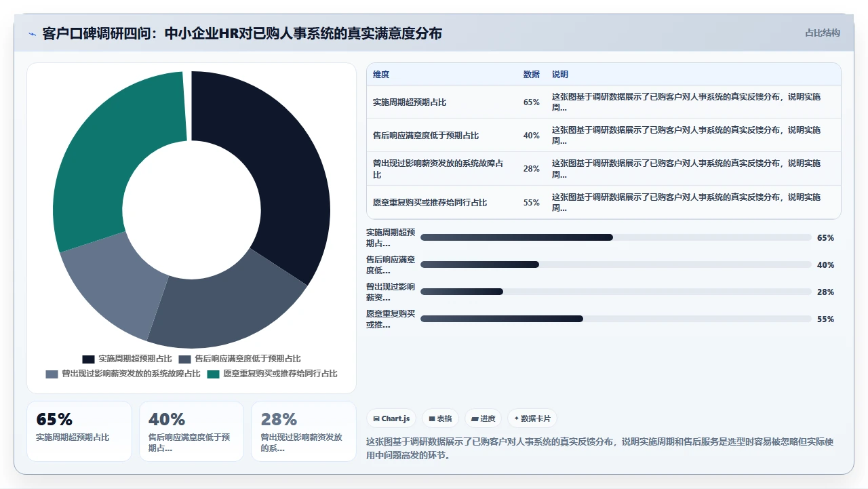Viewport: 868px width, 489px height.
Task: Click the 说明 column header
Action: (560, 75)
